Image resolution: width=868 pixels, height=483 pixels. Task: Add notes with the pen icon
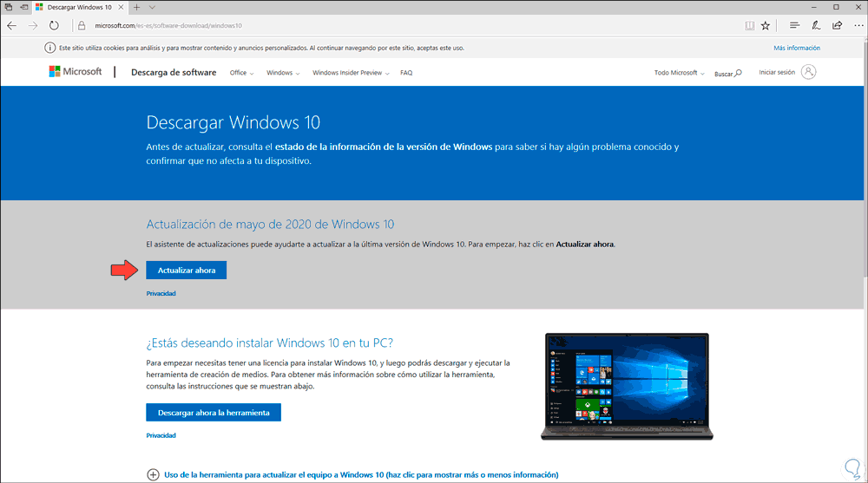[x=816, y=25]
